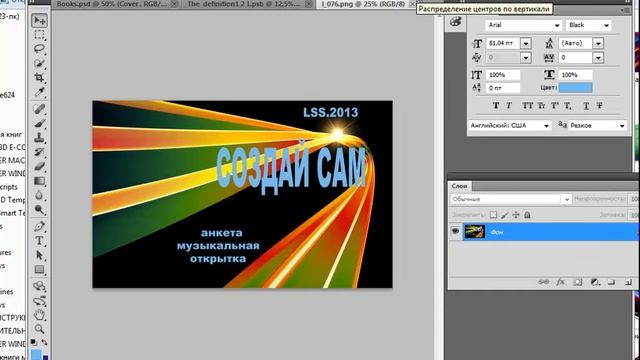Select the Gradient tool

pos(40,181)
